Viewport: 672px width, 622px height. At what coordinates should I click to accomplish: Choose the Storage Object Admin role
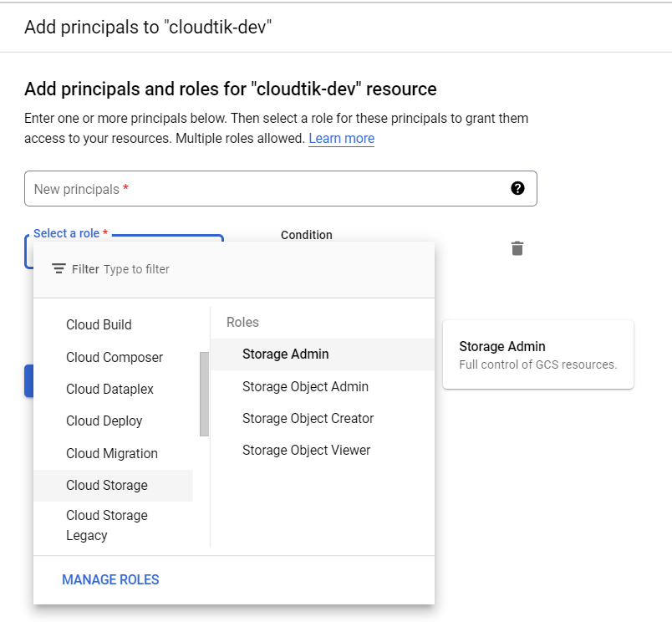(x=323, y=386)
